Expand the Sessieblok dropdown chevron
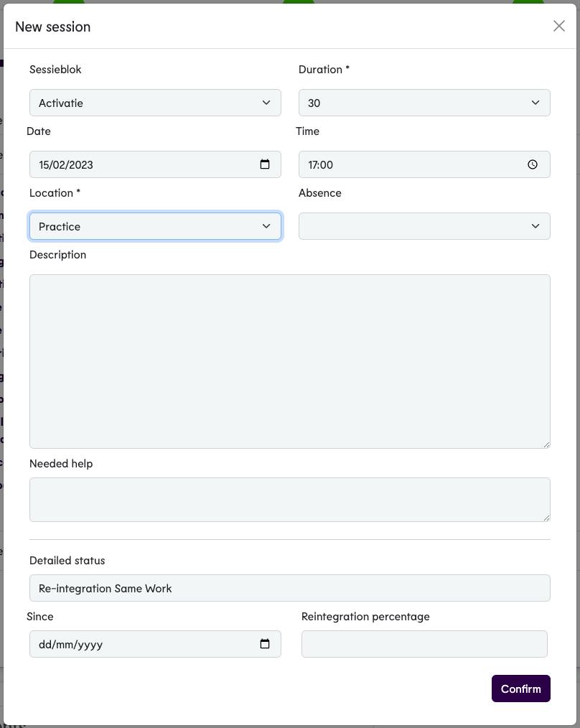Screen dimensions: 580x728 (x=266, y=103)
